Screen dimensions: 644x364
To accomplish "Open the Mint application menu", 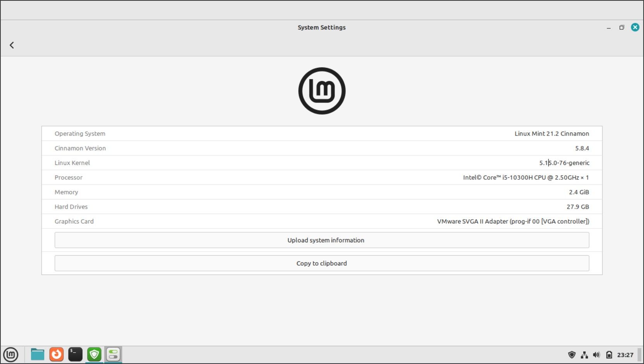I will click(x=12, y=354).
